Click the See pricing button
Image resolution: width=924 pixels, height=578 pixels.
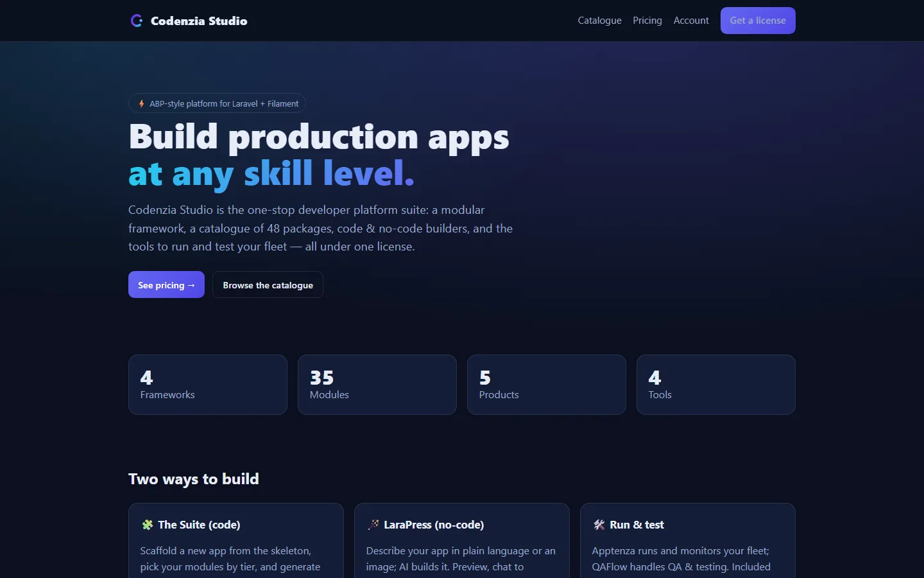click(x=166, y=285)
